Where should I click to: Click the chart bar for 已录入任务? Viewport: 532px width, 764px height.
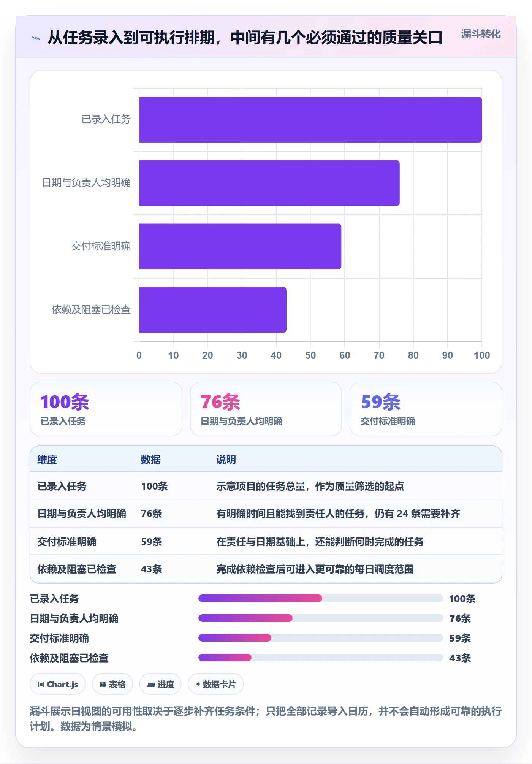point(310,120)
